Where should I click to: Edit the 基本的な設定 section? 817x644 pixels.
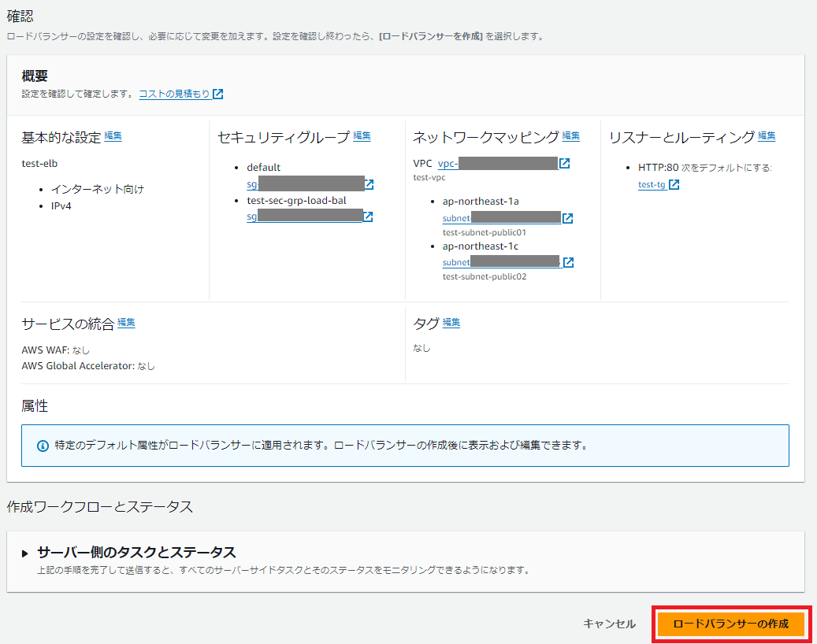point(113,136)
